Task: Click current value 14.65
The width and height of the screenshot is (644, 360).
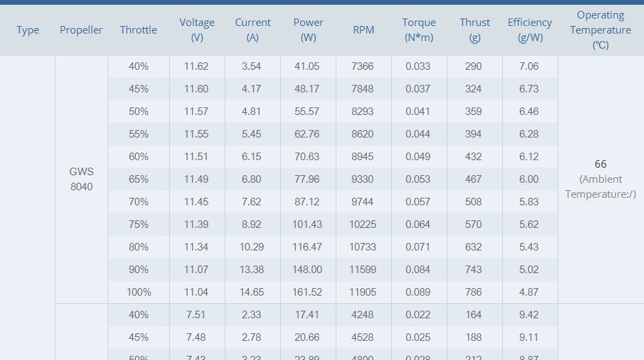Action: click(x=251, y=292)
